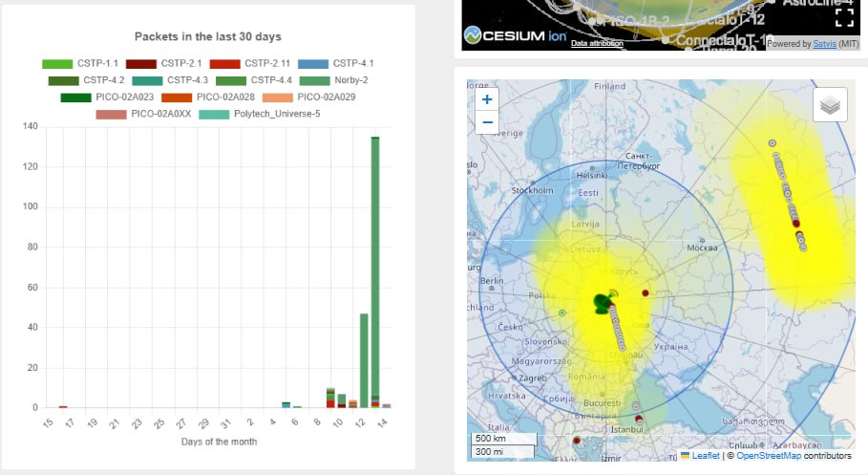This screenshot has width=868, height=475.
Task: Open the map layers control
Action: tap(830, 105)
